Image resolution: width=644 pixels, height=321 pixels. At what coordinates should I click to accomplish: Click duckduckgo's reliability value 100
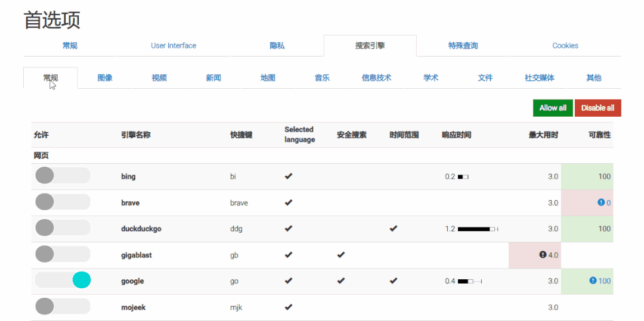[x=604, y=228]
